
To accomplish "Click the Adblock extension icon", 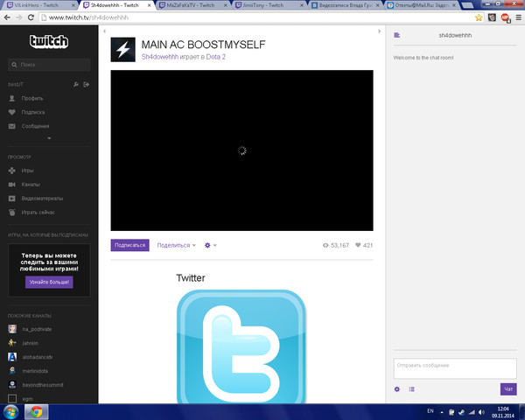I will tap(505, 17).
